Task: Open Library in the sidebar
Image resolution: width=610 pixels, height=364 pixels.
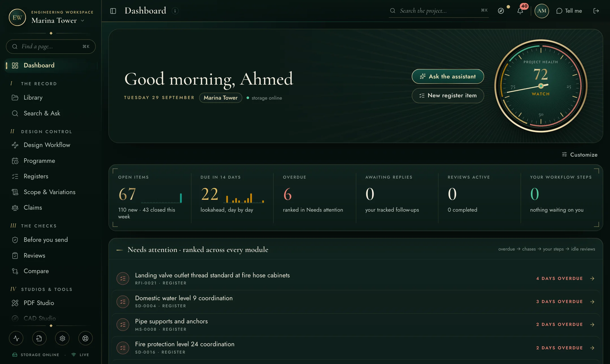Action: point(51,98)
